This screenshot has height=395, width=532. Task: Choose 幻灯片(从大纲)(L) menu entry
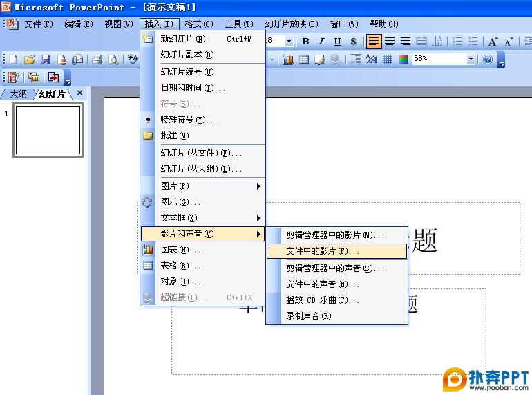pyautogui.click(x=202, y=169)
